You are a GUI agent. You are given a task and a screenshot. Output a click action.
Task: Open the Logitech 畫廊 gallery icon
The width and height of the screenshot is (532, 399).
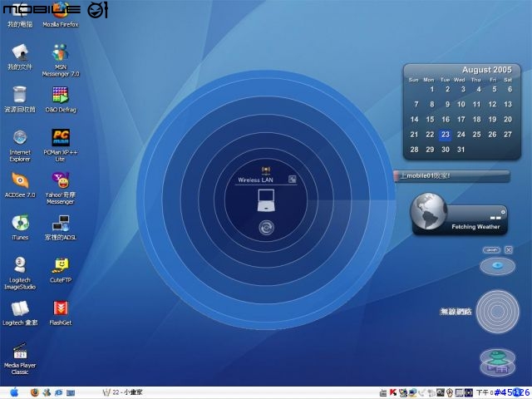coord(20,313)
